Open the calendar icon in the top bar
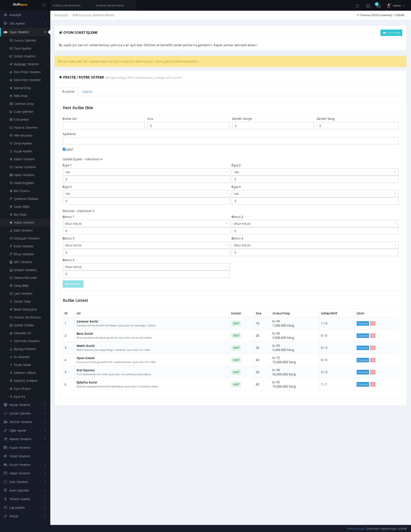The width and height of the screenshot is (411, 532). [368, 6]
